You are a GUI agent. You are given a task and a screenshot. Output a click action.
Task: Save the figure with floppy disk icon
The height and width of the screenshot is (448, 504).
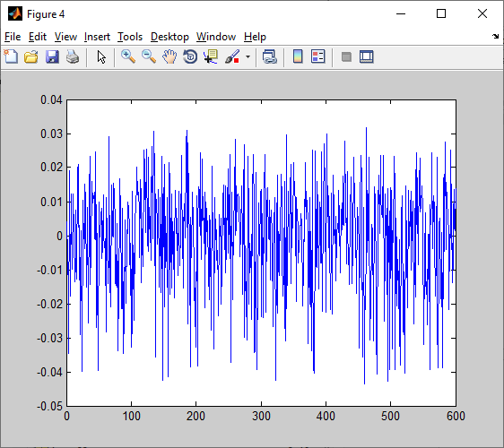pos(52,56)
